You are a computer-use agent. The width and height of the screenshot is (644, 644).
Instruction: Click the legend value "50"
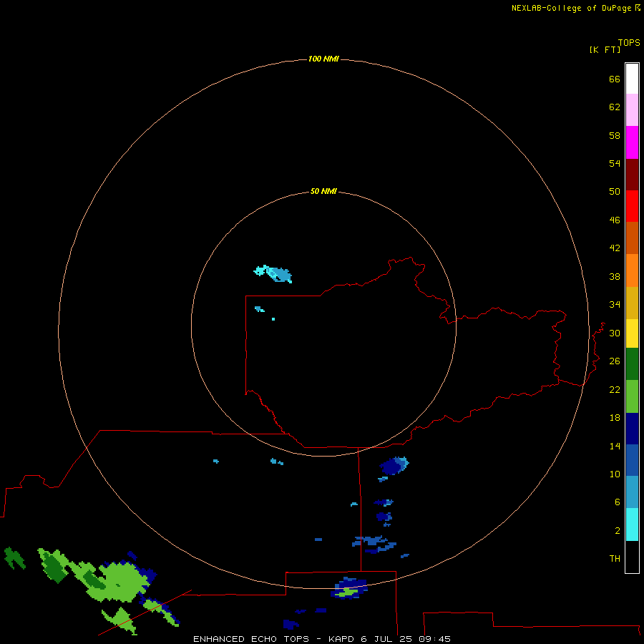tap(615, 191)
